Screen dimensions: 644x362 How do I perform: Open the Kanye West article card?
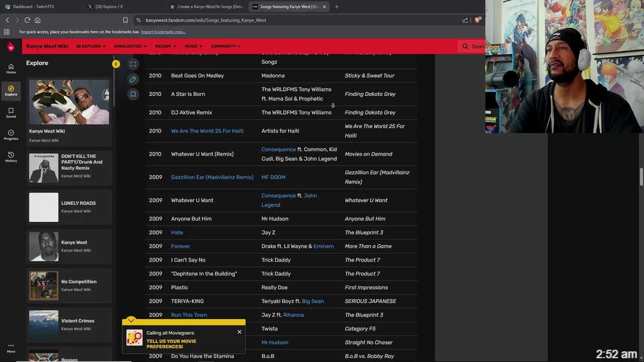(x=69, y=246)
